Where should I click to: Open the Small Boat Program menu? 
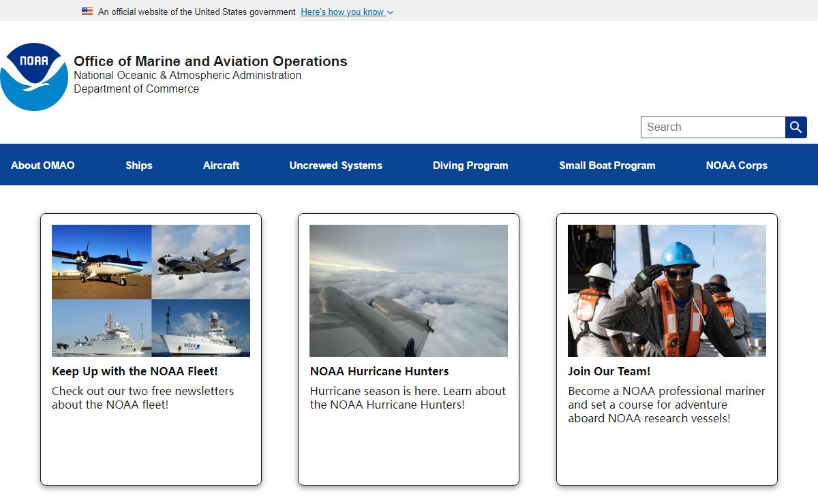click(x=607, y=166)
